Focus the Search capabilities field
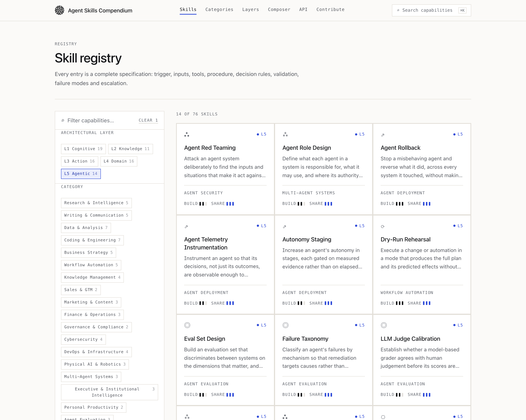This screenshot has height=420, width=526. click(431, 10)
